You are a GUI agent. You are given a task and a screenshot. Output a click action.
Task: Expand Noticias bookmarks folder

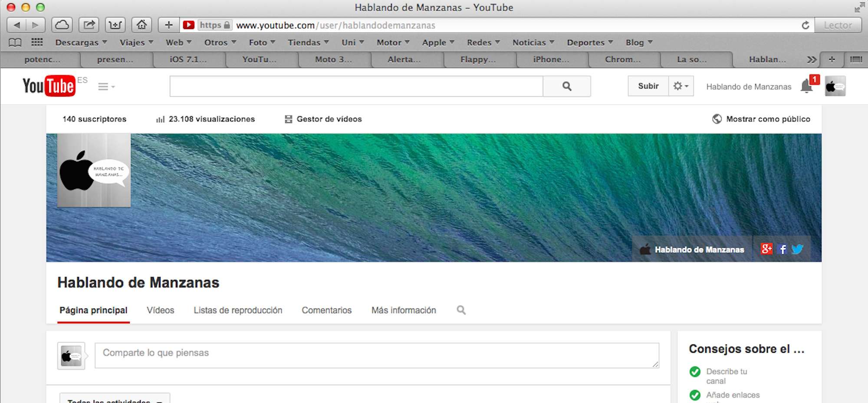[533, 43]
